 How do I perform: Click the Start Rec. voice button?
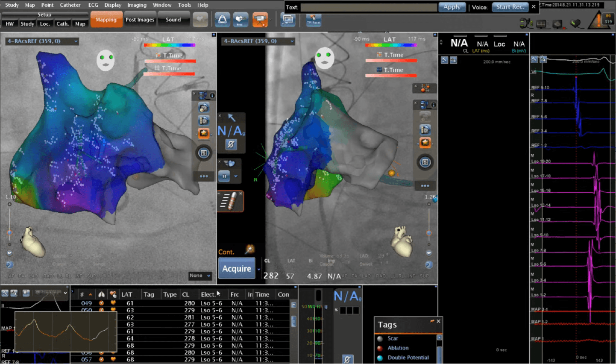click(510, 7)
